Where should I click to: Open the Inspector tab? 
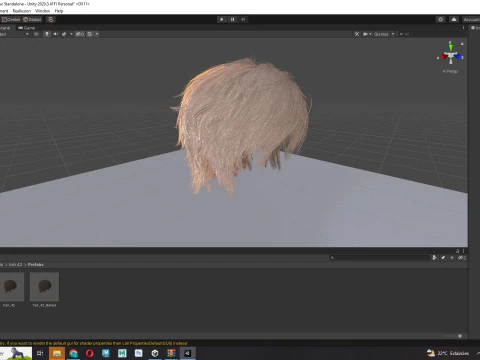pos(475,28)
